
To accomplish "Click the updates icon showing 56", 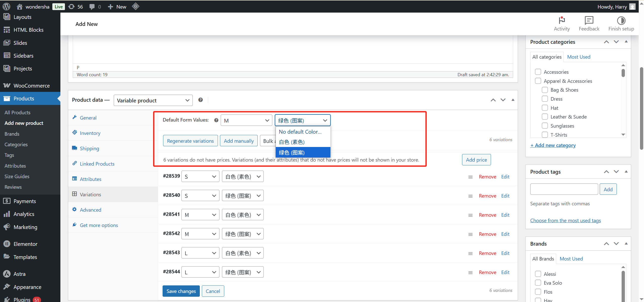I will (72, 7).
